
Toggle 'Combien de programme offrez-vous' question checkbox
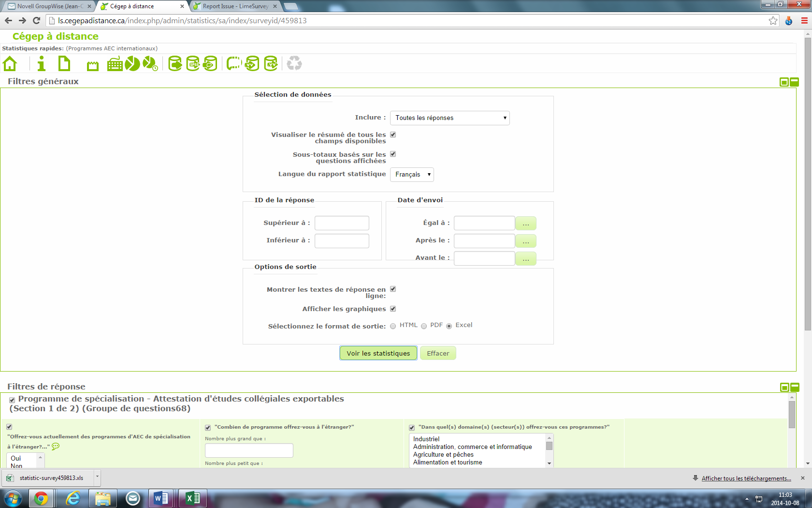(x=208, y=428)
